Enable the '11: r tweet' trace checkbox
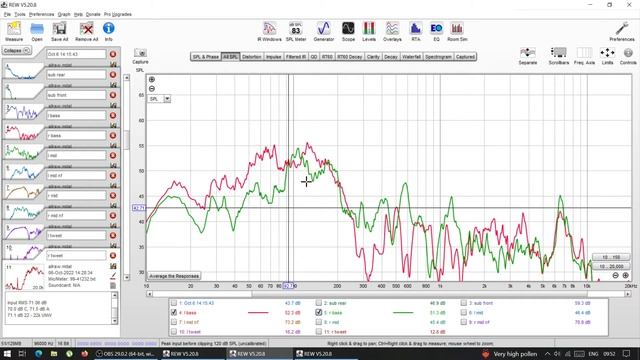Viewport: 640px width, 360px height. (x=319, y=331)
